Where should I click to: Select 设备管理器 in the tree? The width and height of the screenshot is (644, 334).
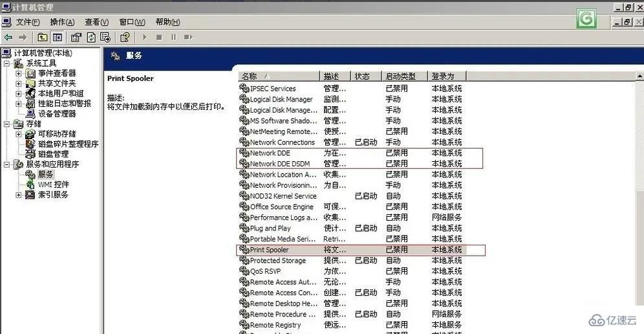(x=57, y=114)
